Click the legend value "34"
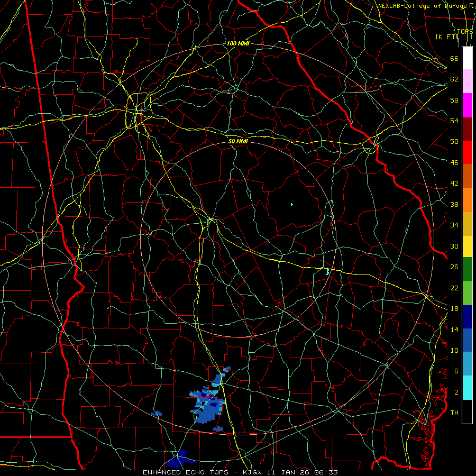This screenshot has height=476, width=476. coord(454,225)
